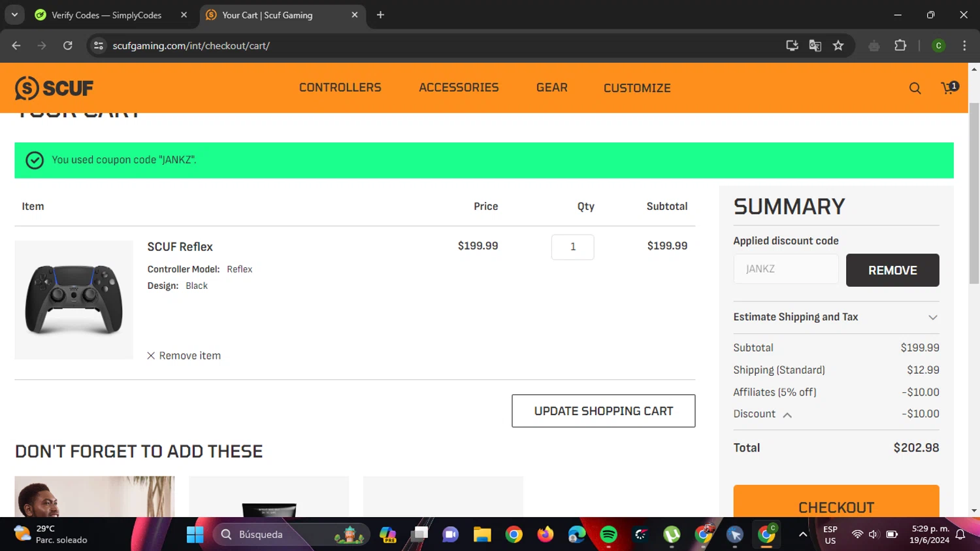Open Spotify from the taskbar
The height and width of the screenshot is (551, 980).
[x=608, y=535]
